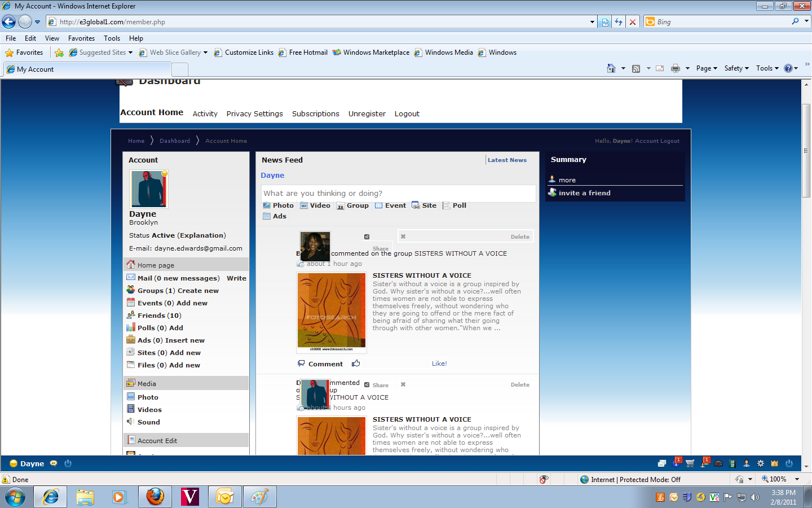
Task: Toggle Compatibility View button in address bar
Action: (605, 22)
